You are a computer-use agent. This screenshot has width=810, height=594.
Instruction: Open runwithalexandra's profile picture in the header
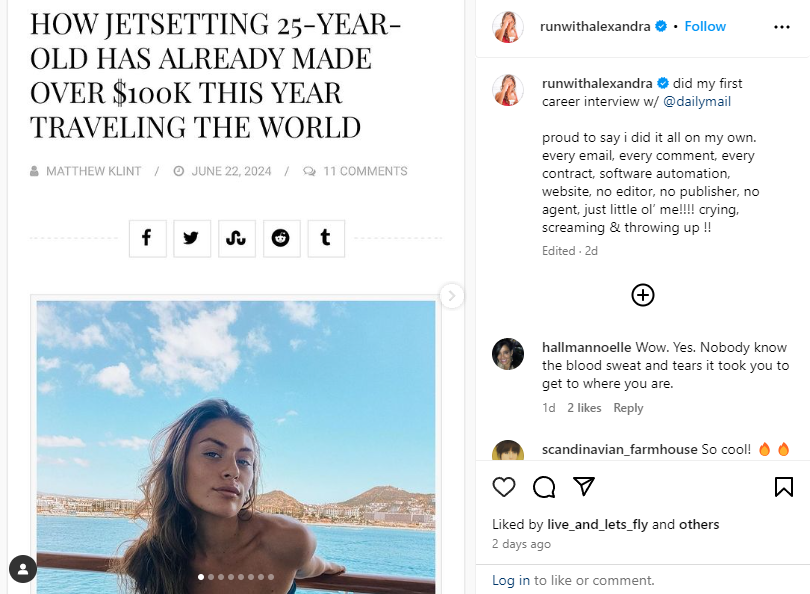[x=508, y=27]
